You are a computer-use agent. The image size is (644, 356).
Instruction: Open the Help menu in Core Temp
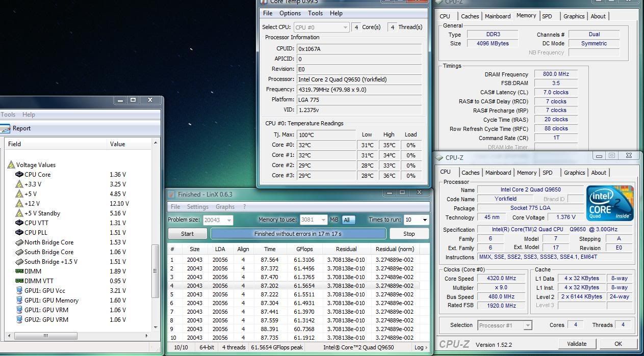pos(336,13)
